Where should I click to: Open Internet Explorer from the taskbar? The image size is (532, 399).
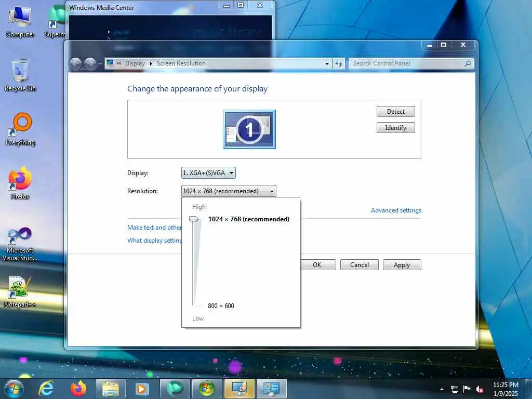(x=46, y=389)
